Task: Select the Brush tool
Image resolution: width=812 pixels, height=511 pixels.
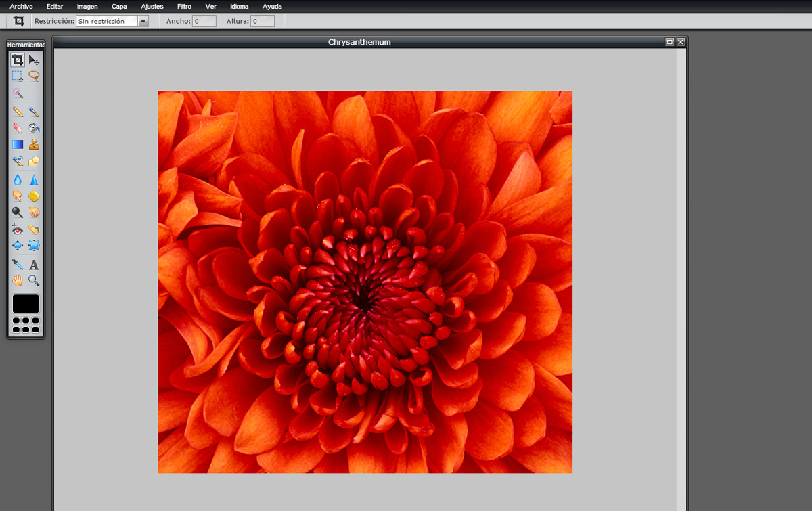Action: click(x=34, y=112)
